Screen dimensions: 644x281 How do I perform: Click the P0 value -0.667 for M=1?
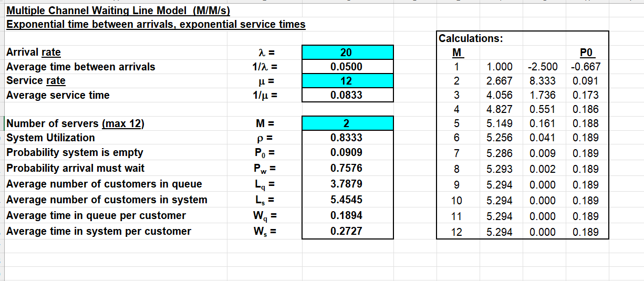(586, 67)
